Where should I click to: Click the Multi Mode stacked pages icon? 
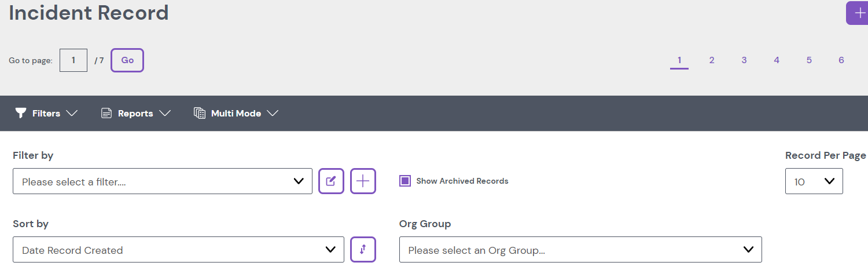[200, 113]
